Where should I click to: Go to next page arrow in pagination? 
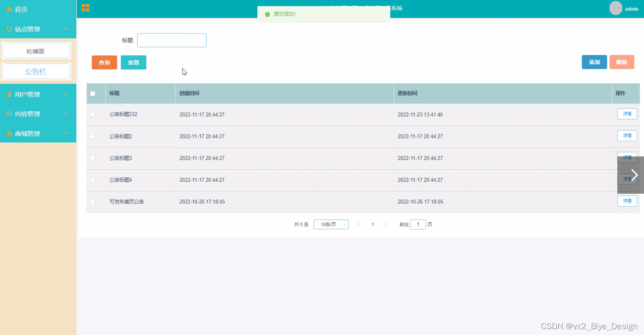(x=386, y=224)
